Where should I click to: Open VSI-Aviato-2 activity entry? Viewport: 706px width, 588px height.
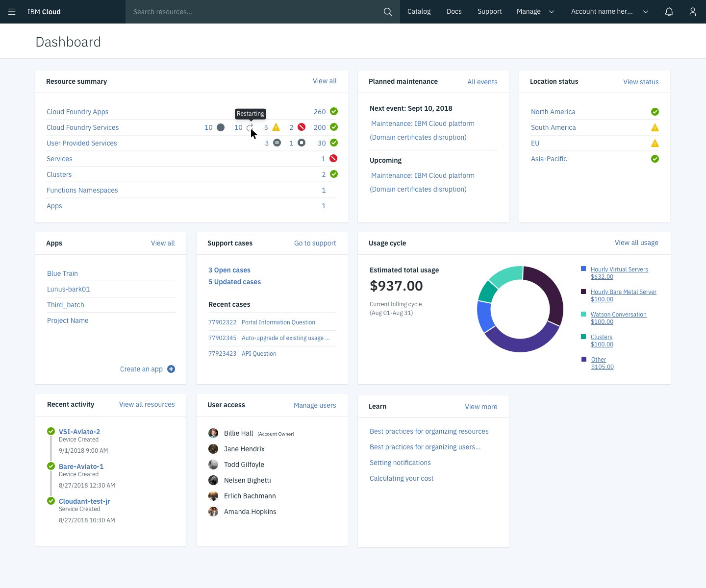[x=79, y=432]
